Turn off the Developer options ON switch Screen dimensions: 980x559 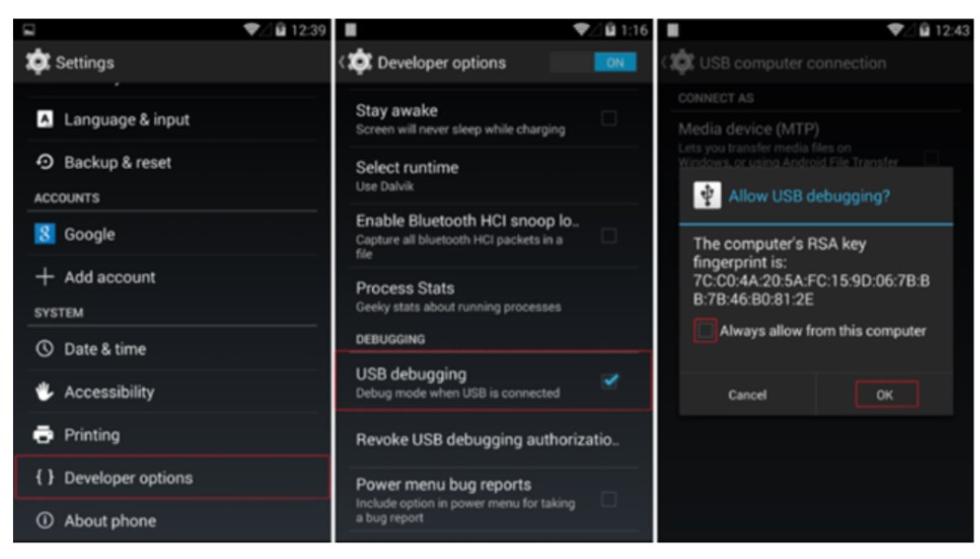[x=593, y=62]
